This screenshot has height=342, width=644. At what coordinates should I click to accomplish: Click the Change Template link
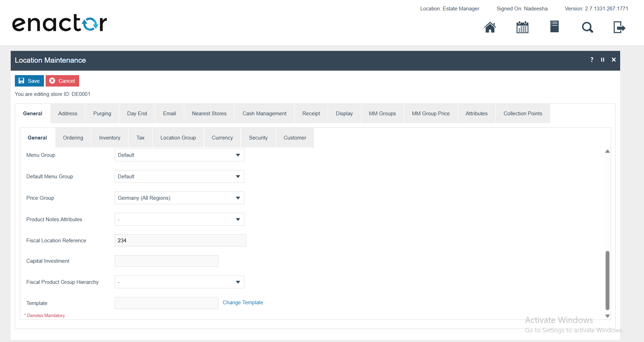point(243,303)
